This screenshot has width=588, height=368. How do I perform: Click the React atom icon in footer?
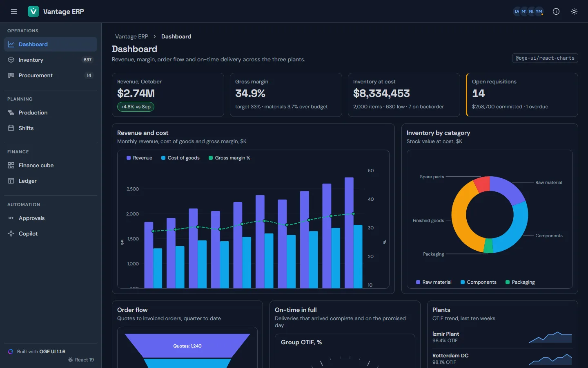point(71,360)
